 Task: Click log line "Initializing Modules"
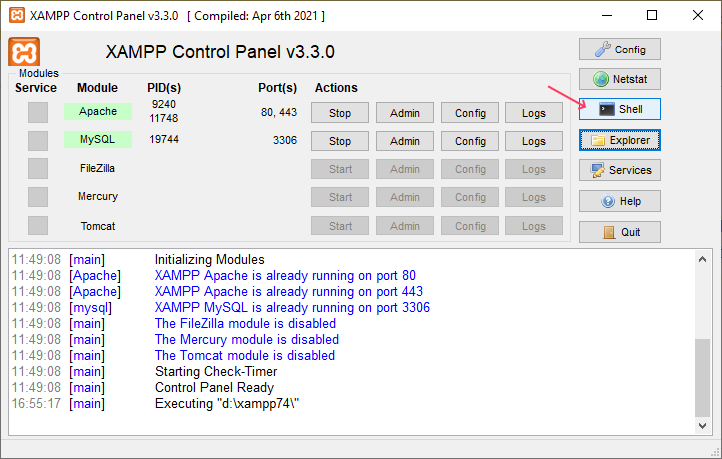coord(210,260)
